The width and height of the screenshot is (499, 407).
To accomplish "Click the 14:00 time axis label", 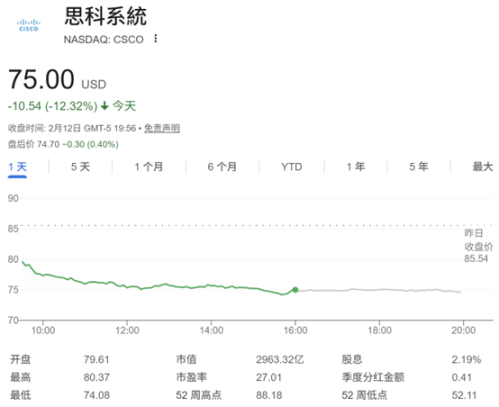I will [x=211, y=330].
